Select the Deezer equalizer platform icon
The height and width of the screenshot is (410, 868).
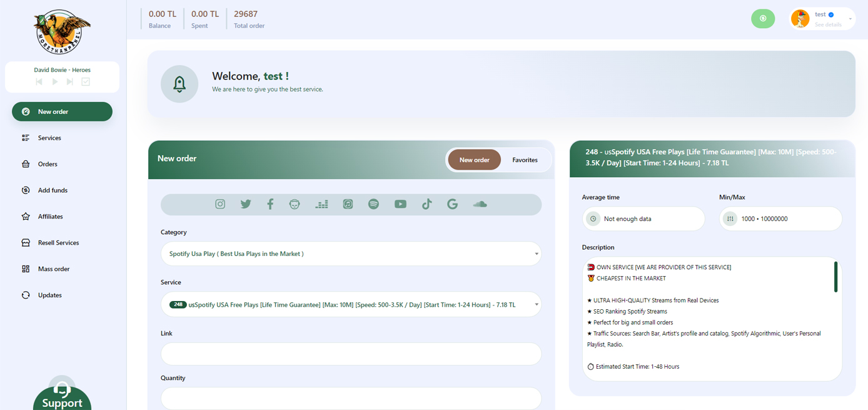click(x=321, y=204)
